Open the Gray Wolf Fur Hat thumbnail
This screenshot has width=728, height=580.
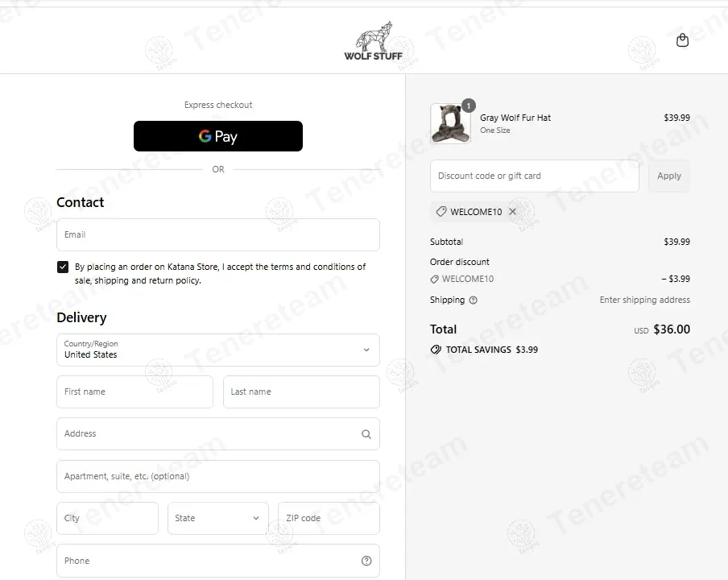(450, 123)
